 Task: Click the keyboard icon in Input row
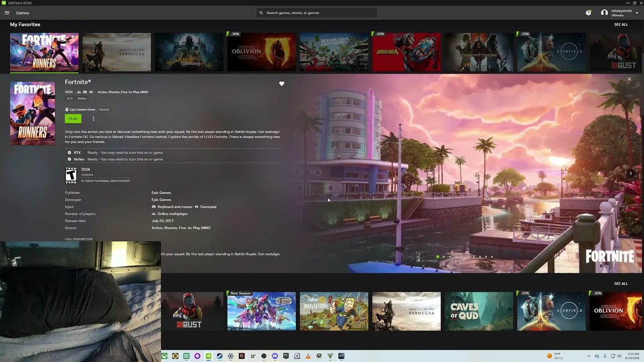(154, 207)
